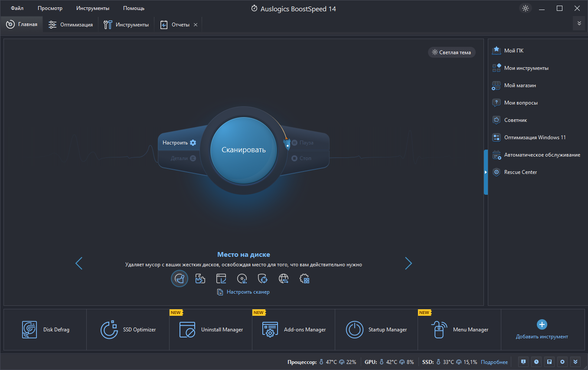Click the Детали button
588x370 pixels.
pos(183,158)
